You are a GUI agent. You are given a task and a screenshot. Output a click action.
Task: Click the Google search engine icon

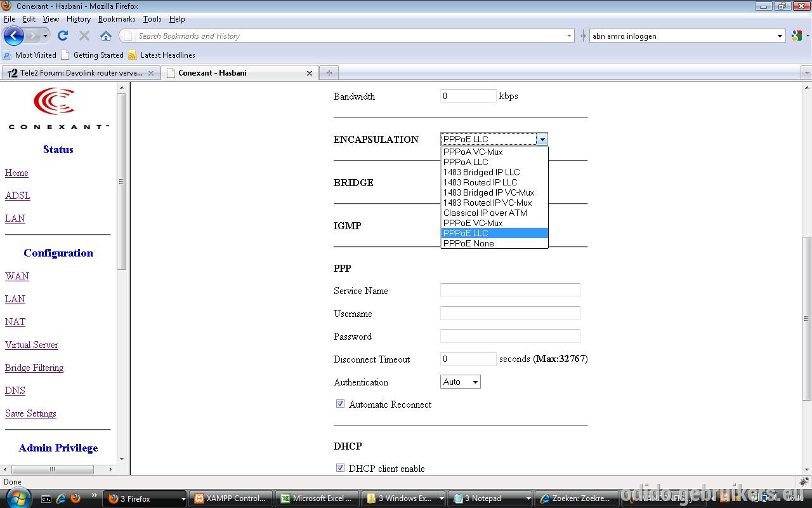pyautogui.click(x=797, y=36)
